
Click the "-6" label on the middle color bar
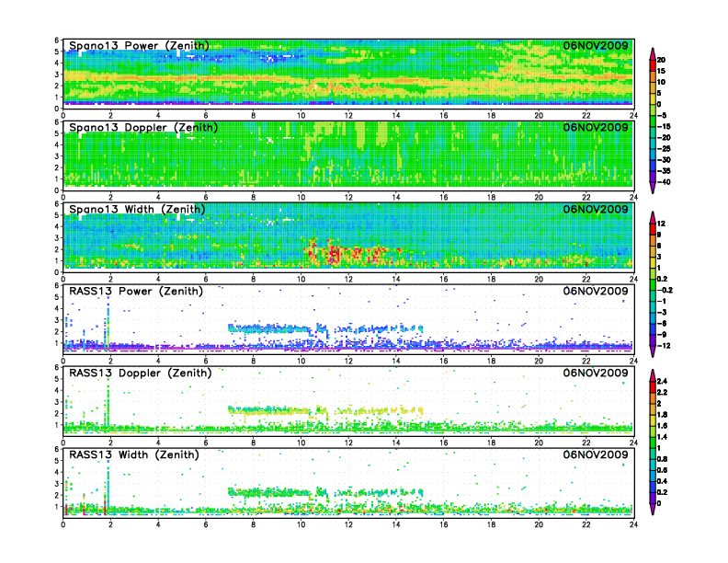(662, 323)
